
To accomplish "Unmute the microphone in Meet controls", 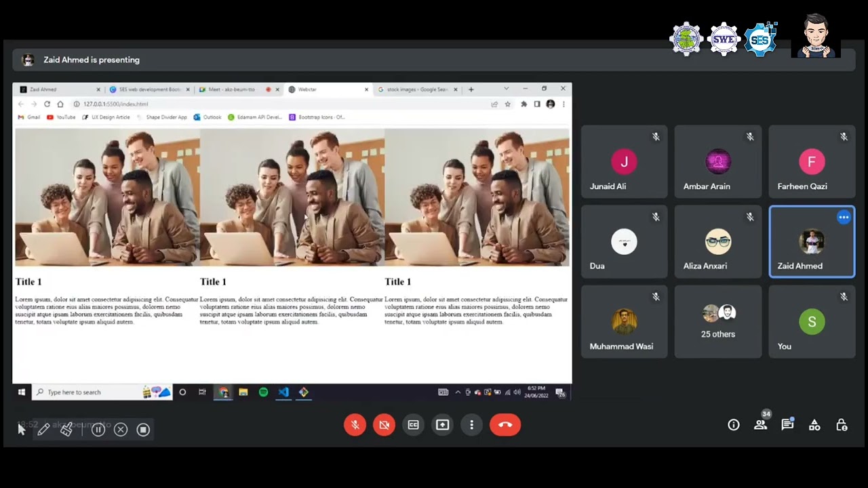I will [x=355, y=425].
